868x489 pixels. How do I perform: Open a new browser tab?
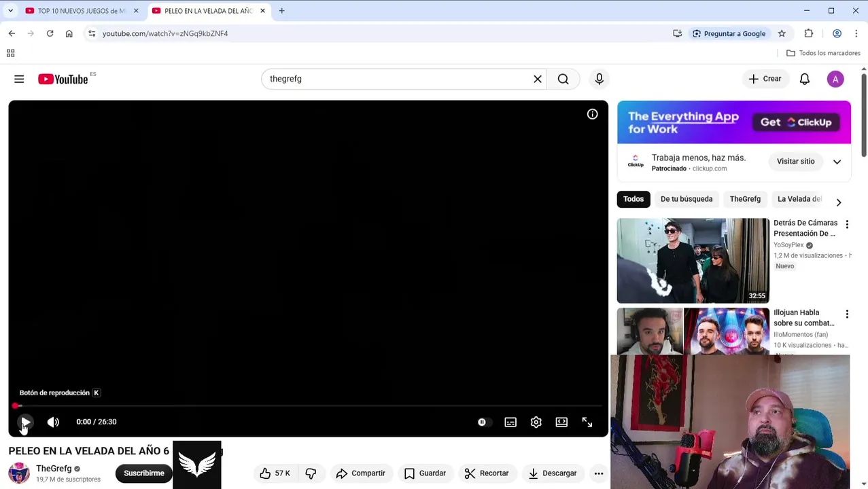281,11
